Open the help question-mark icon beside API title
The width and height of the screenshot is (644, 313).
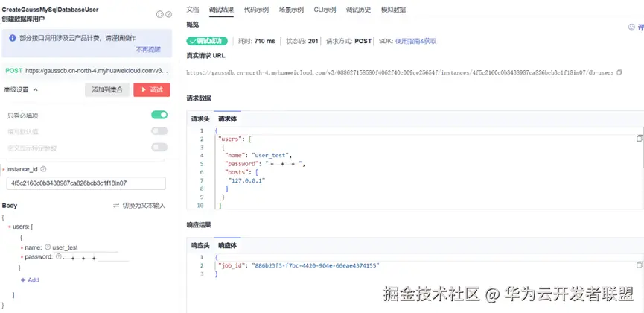pyautogui.click(x=168, y=14)
